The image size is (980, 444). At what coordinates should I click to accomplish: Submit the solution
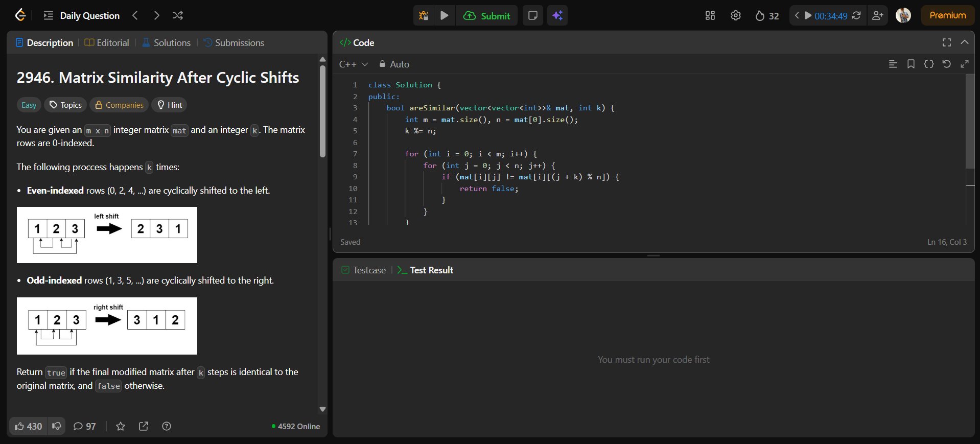coord(487,16)
